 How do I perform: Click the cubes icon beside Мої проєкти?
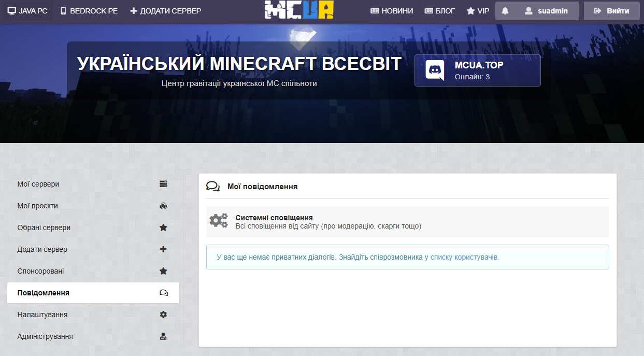(163, 206)
